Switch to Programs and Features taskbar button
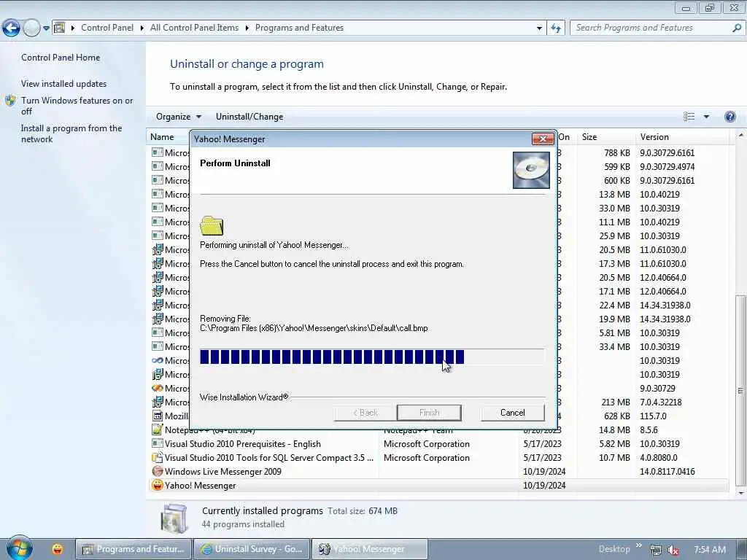747x560 pixels. click(x=134, y=549)
